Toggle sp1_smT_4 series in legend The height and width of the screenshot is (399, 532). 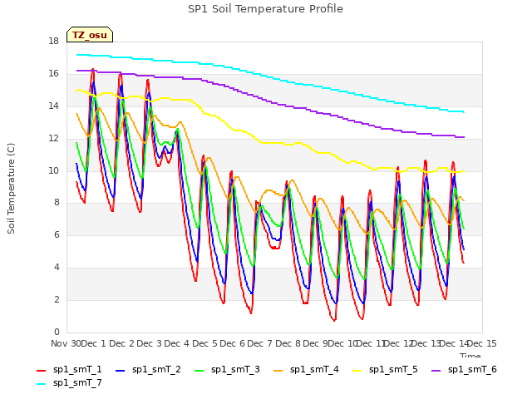coord(307,369)
